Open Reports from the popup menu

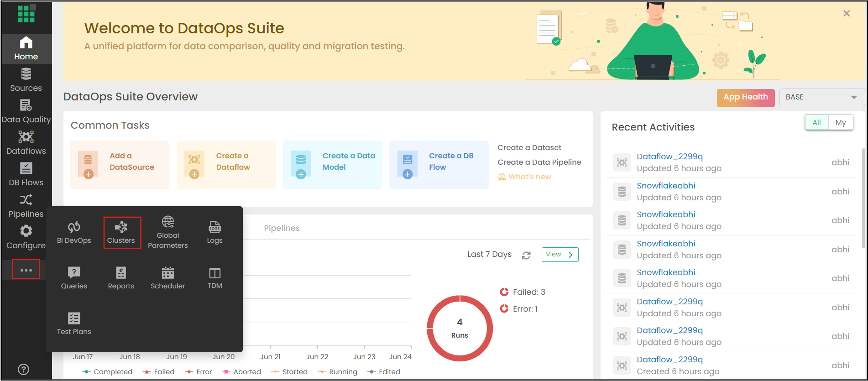(121, 278)
